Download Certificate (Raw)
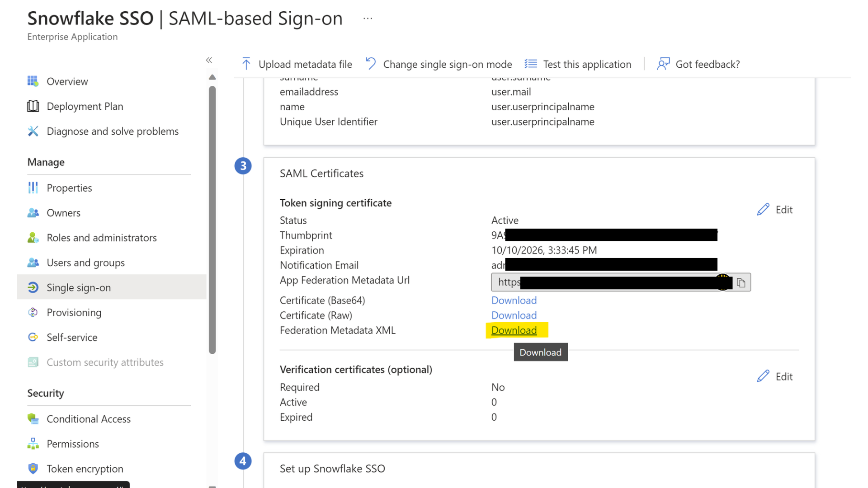The image size is (868, 488). click(x=514, y=315)
